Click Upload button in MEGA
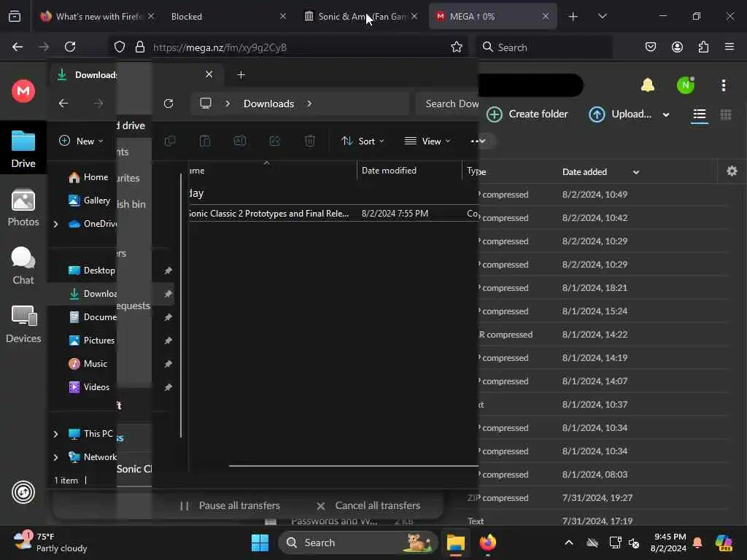The width and height of the screenshot is (747, 560). 620,114
